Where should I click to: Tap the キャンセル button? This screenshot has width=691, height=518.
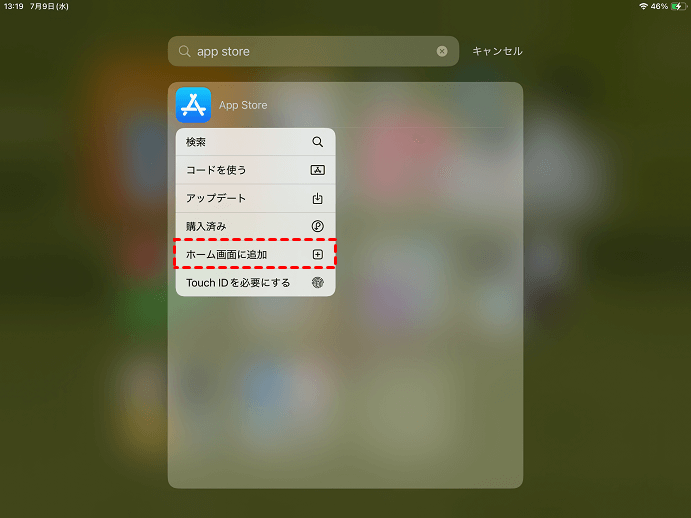point(497,51)
